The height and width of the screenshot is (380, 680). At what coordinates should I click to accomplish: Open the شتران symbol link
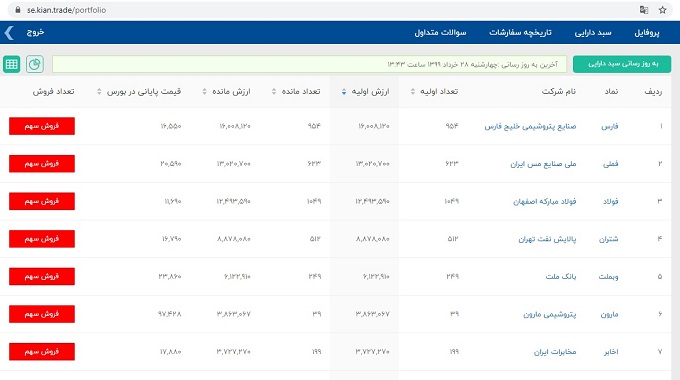(608, 239)
